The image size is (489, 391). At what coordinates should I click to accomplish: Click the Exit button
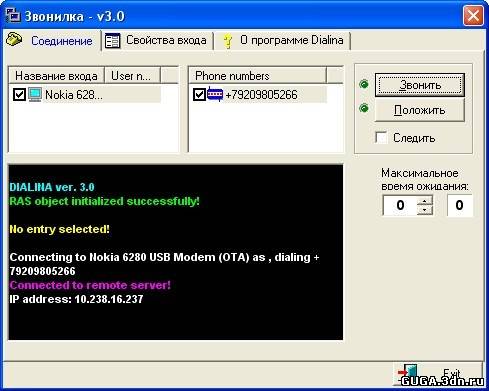439,374
